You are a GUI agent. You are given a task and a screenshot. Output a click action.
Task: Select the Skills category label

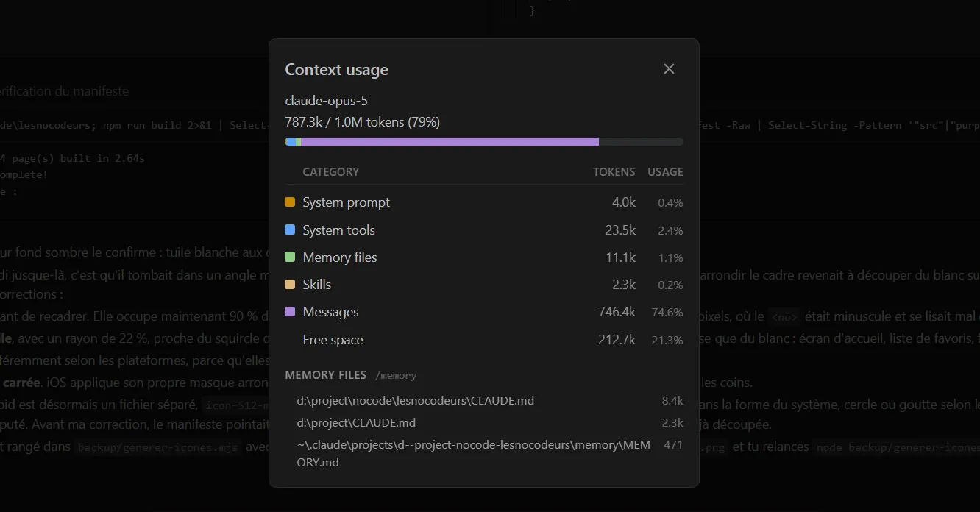click(317, 285)
